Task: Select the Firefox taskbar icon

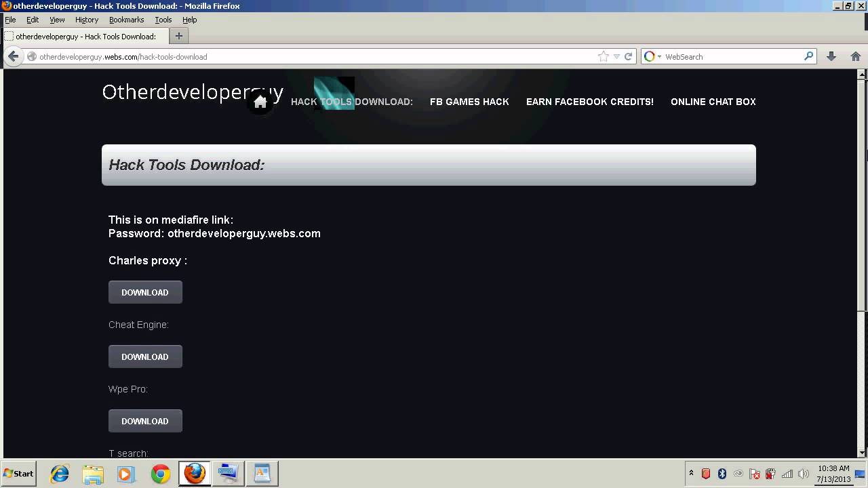Action: click(194, 473)
